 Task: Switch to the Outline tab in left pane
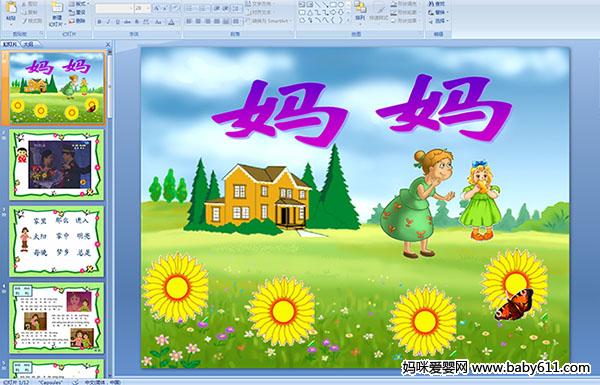coord(28,44)
